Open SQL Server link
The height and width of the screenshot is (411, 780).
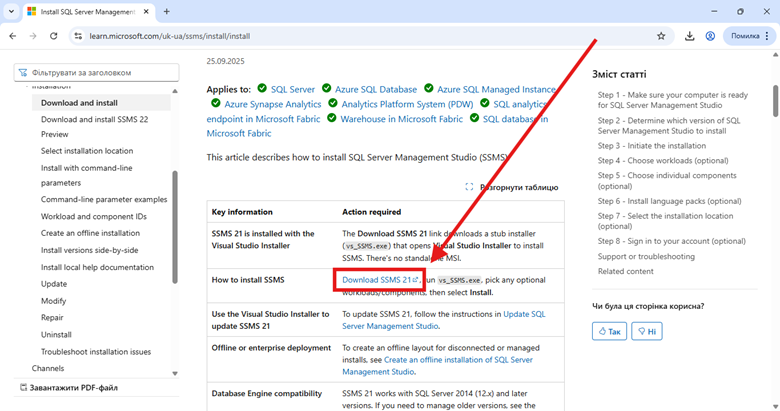tap(292, 90)
